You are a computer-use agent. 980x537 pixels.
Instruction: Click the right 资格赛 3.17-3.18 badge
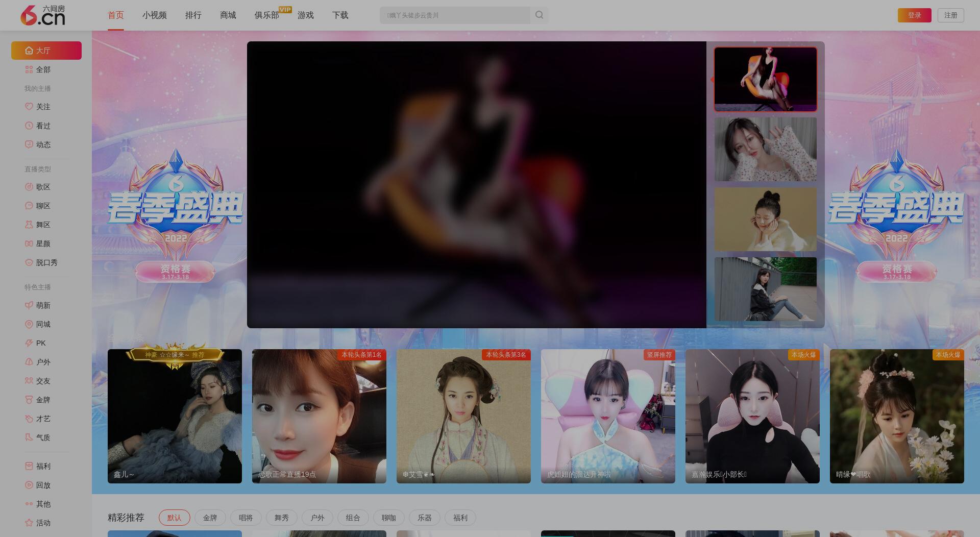pyautogui.click(x=897, y=272)
